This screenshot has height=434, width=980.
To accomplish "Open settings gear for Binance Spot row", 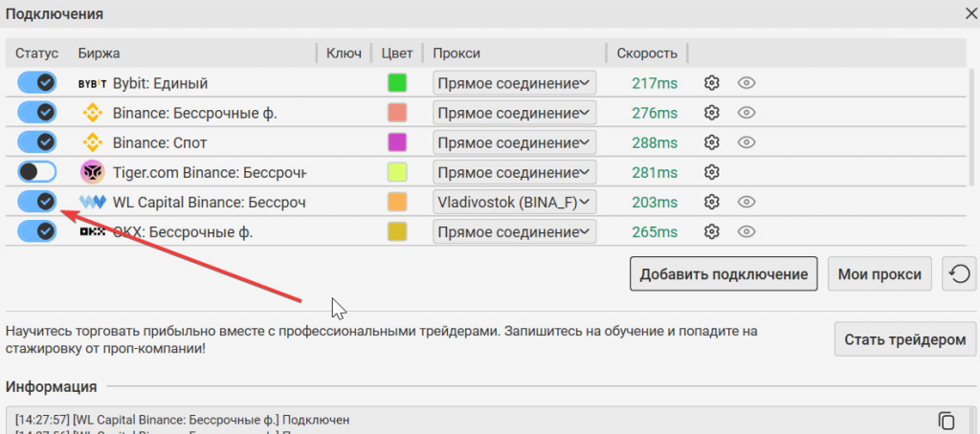I will click(711, 142).
